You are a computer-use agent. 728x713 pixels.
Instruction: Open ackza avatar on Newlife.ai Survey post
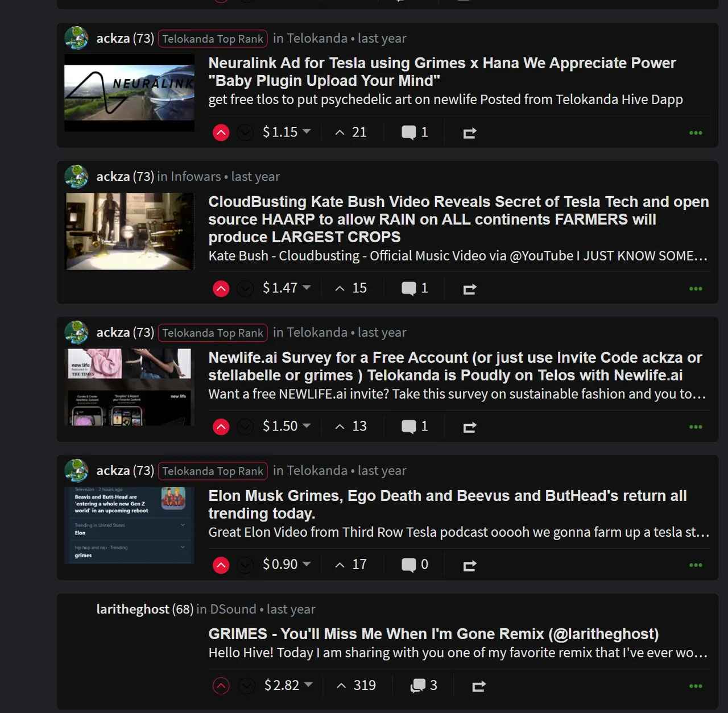pyautogui.click(x=76, y=332)
